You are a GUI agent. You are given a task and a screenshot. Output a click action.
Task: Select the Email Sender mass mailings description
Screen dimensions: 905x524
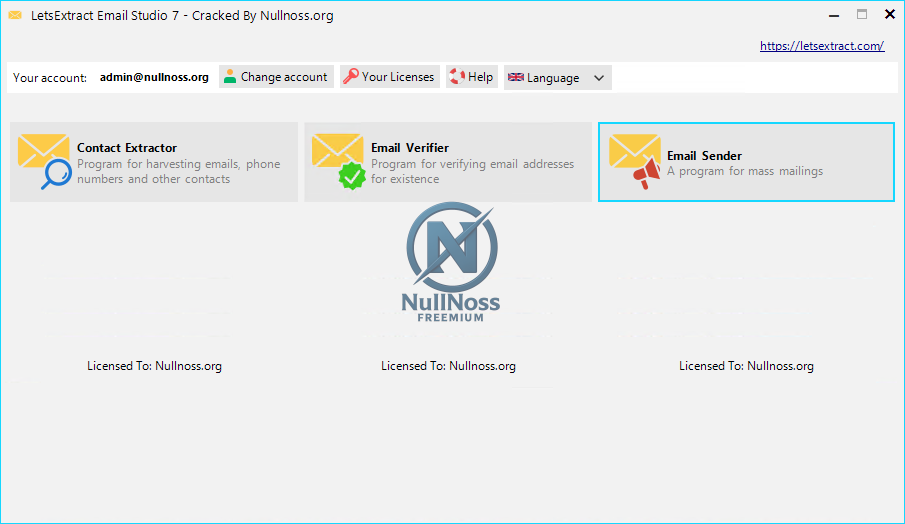coord(745,171)
